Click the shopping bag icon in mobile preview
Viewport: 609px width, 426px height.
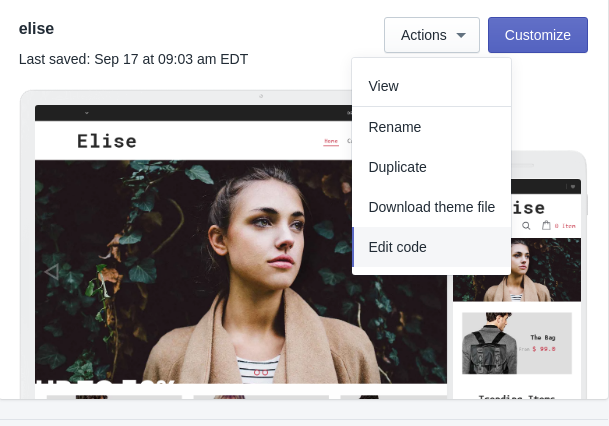pyautogui.click(x=546, y=226)
